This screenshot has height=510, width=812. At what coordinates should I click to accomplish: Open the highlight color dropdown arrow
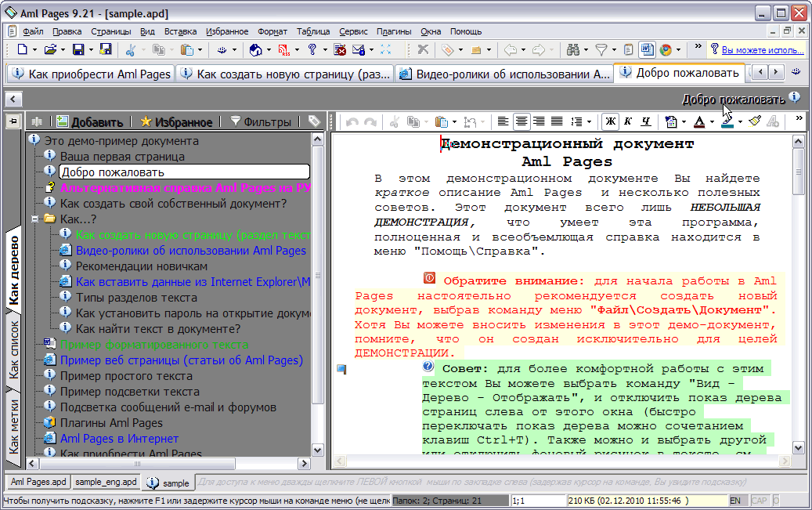point(739,121)
